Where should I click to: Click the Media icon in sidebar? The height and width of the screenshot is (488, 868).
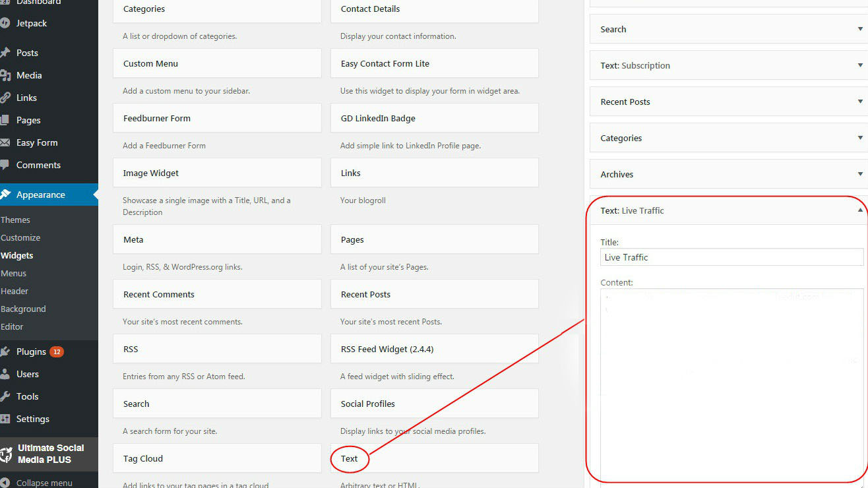pyautogui.click(x=5, y=75)
